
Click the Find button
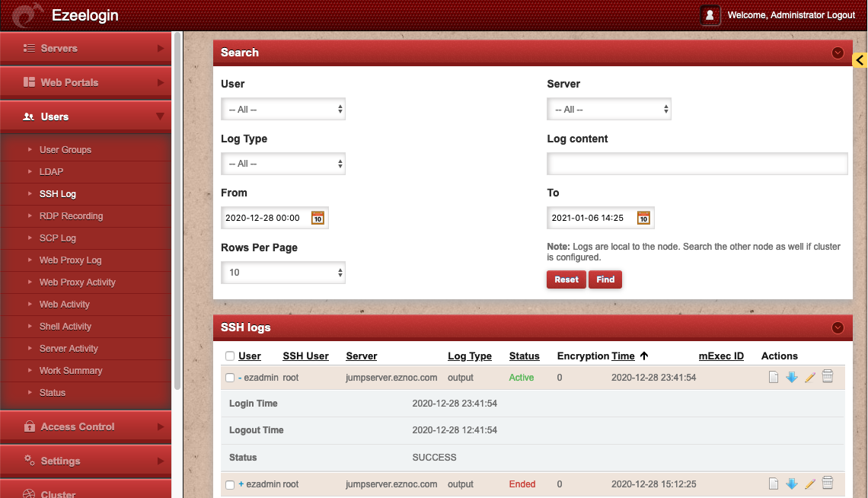coord(605,279)
